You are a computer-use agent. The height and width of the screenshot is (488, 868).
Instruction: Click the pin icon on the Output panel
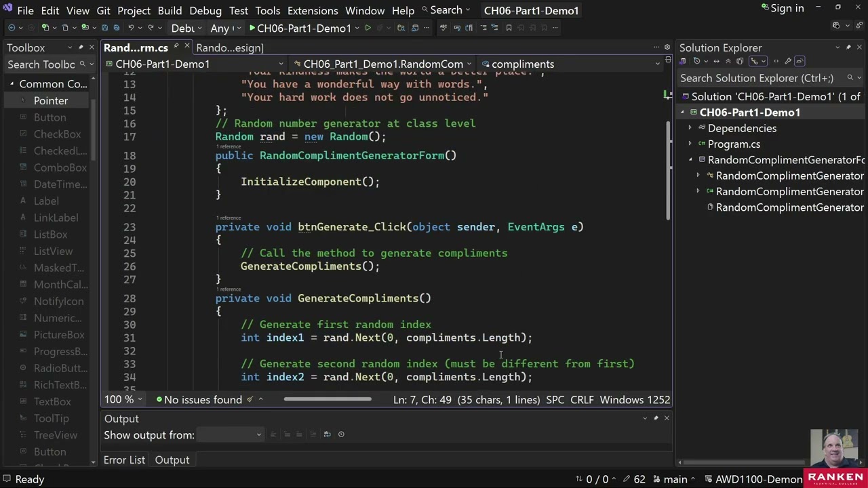pyautogui.click(x=656, y=418)
